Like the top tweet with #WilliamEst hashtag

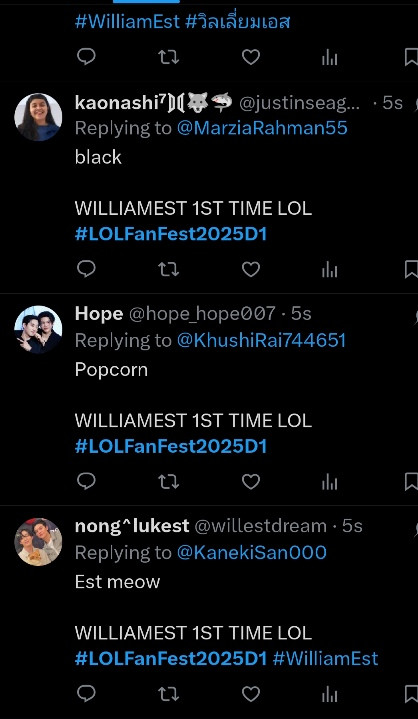pos(251,57)
